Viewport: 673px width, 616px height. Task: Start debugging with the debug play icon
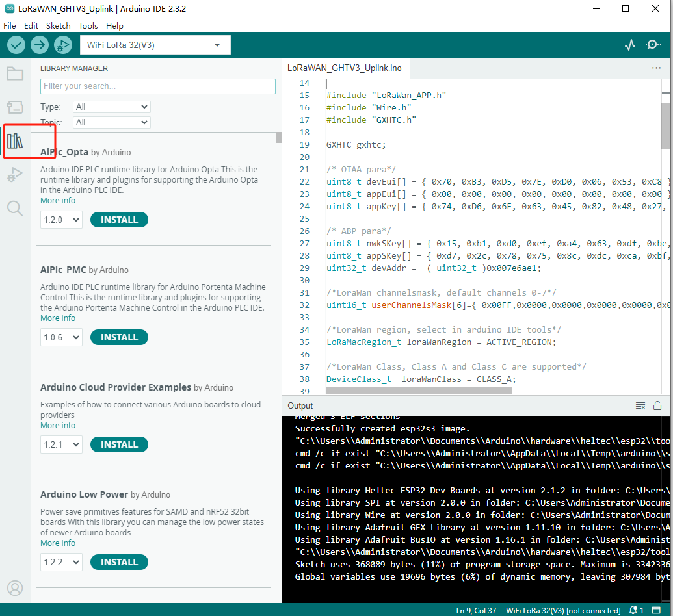(62, 45)
